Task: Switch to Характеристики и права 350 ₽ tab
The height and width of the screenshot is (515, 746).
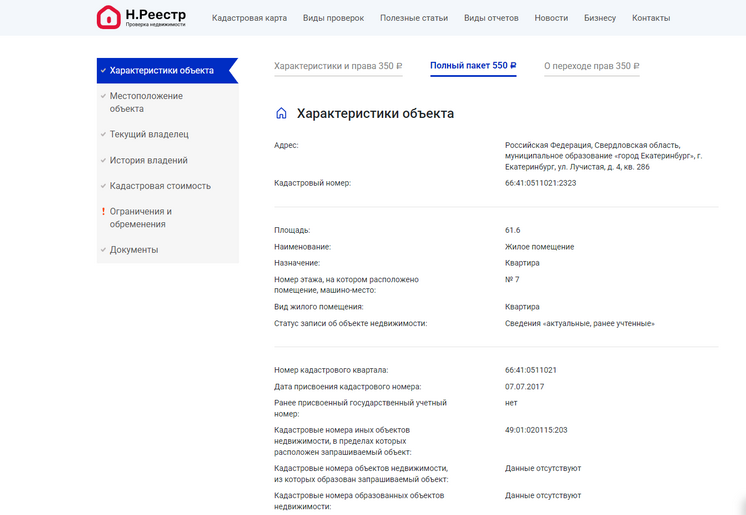Action: (x=338, y=66)
